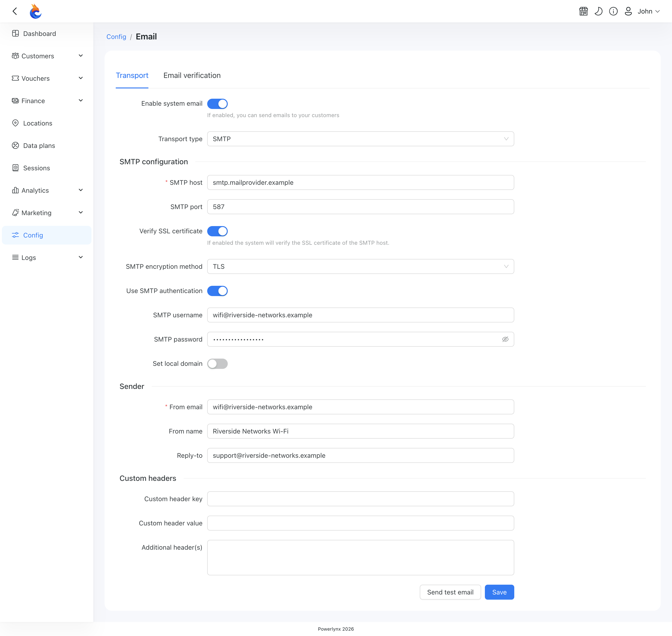Click the Powerlynx fox logo
The height and width of the screenshot is (636, 672).
[x=35, y=11]
